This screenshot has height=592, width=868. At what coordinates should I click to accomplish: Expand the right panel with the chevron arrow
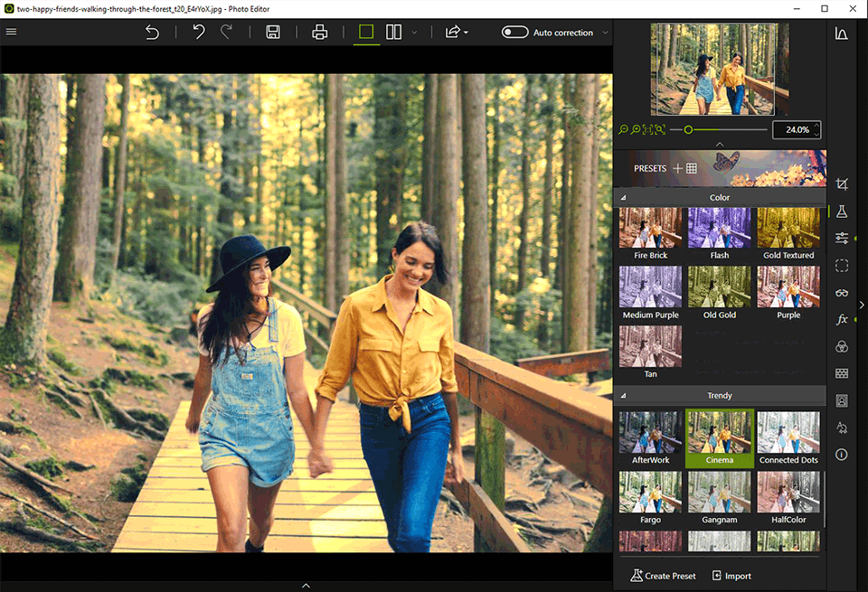[861, 305]
